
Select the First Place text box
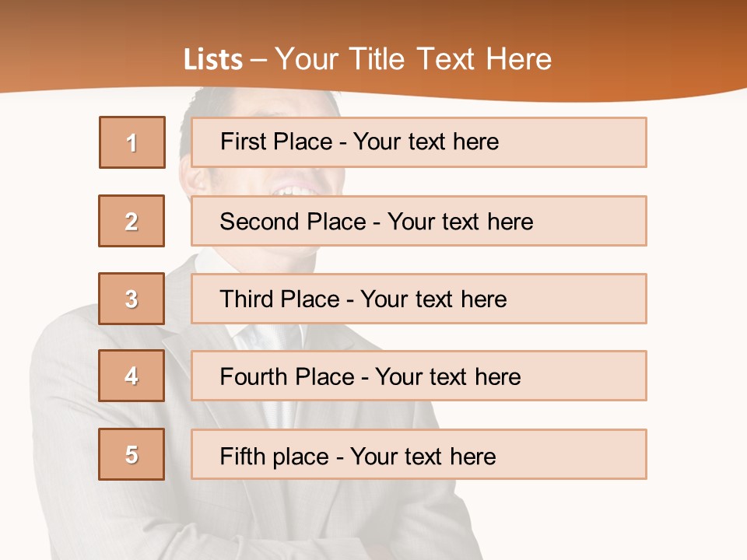tap(419, 142)
